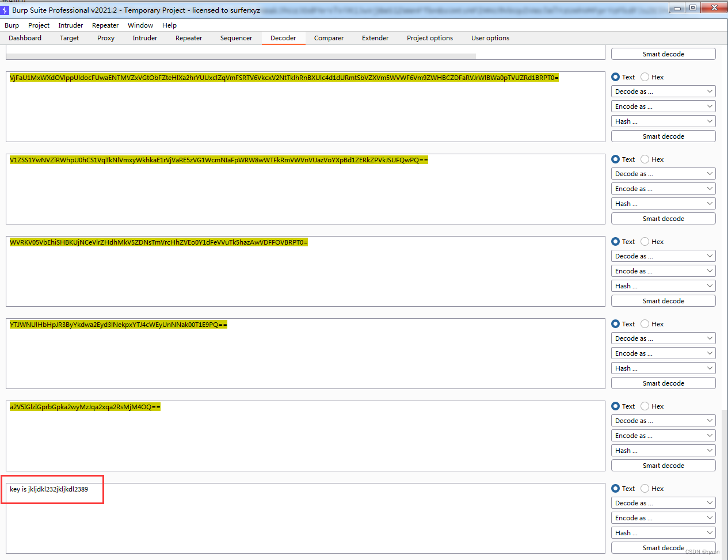The image size is (728, 560).
Task: Expand 'Encode as' for the VjFaU1Mx panel
Action: pyautogui.click(x=664, y=106)
